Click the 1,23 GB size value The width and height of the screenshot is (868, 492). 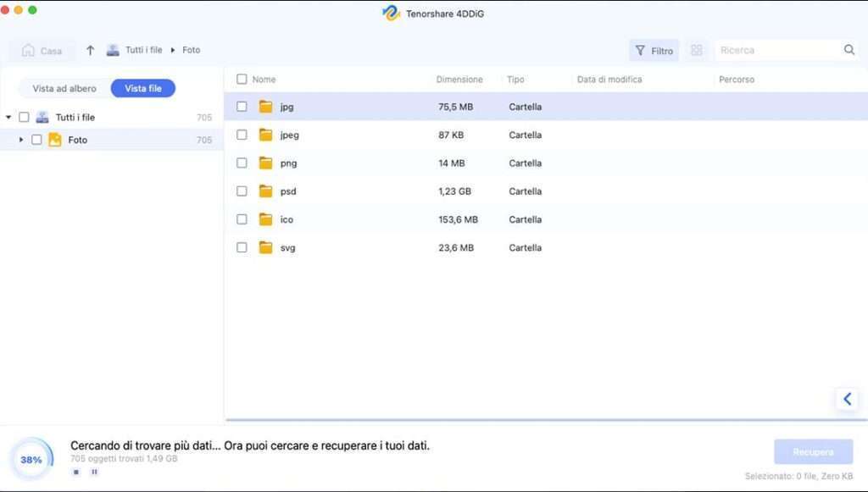(454, 191)
